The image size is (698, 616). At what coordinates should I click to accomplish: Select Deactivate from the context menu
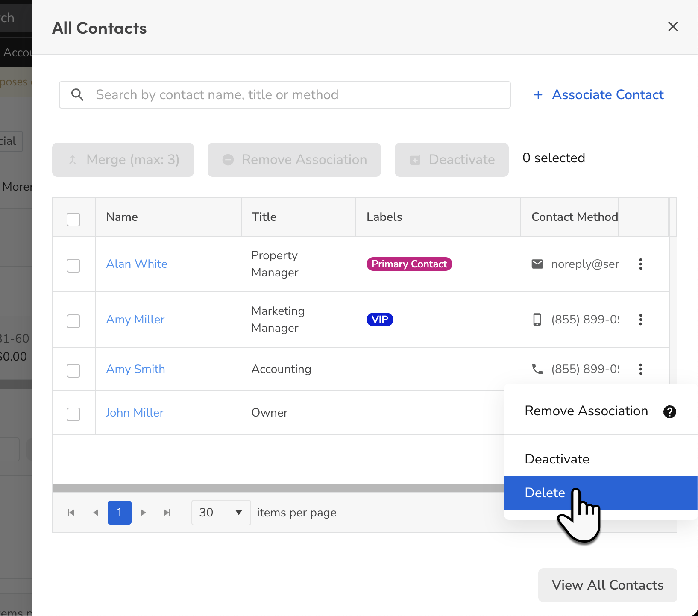[x=557, y=458]
